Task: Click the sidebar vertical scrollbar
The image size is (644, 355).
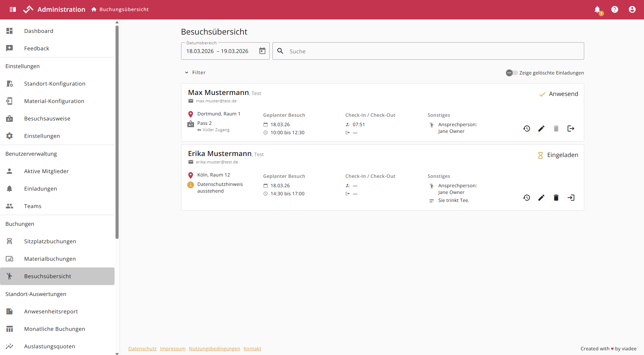Action: pyautogui.click(x=117, y=134)
